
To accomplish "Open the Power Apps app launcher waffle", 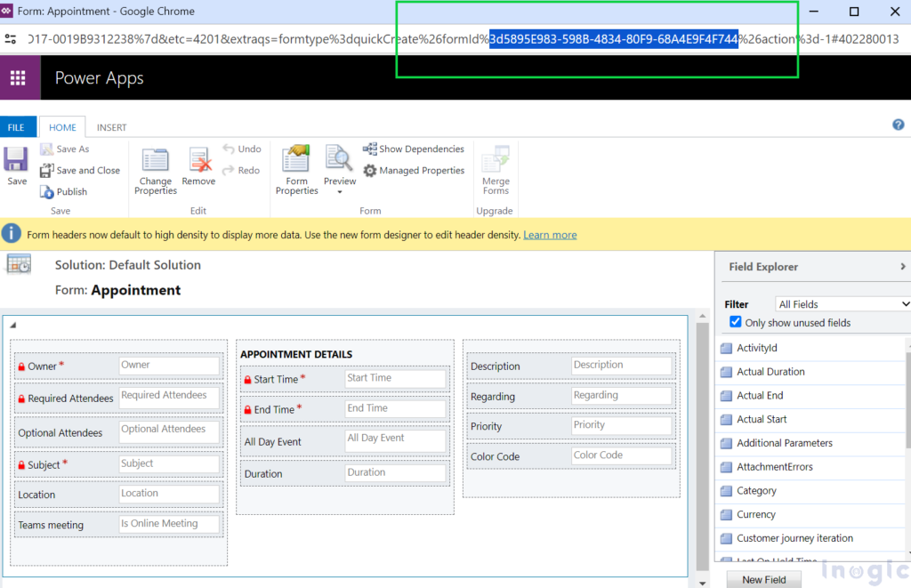I will (18, 77).
